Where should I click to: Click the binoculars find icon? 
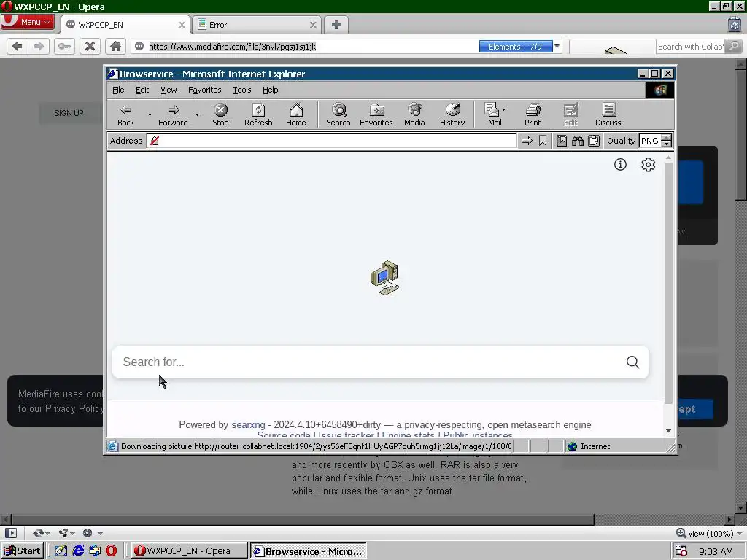tap(578, 141)
